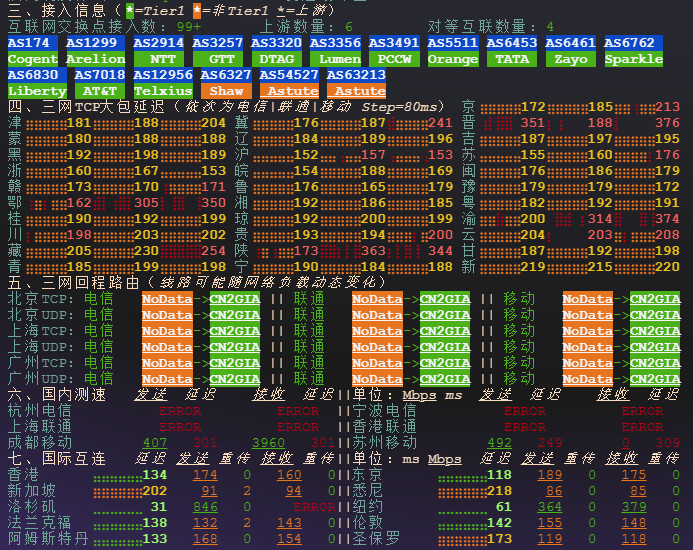Click the AS2914 entry
Screen dimensions: 693x550
[x=159, y=43]
